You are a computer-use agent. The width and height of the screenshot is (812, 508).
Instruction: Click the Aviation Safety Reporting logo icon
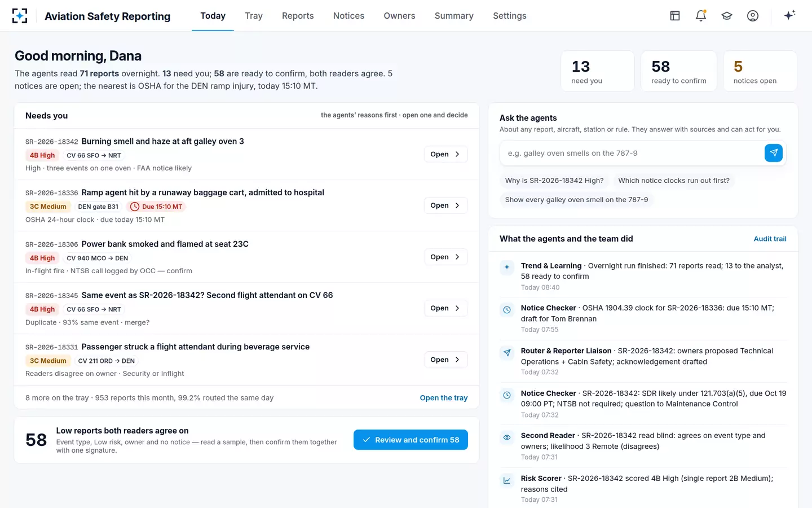coord(20,16)
